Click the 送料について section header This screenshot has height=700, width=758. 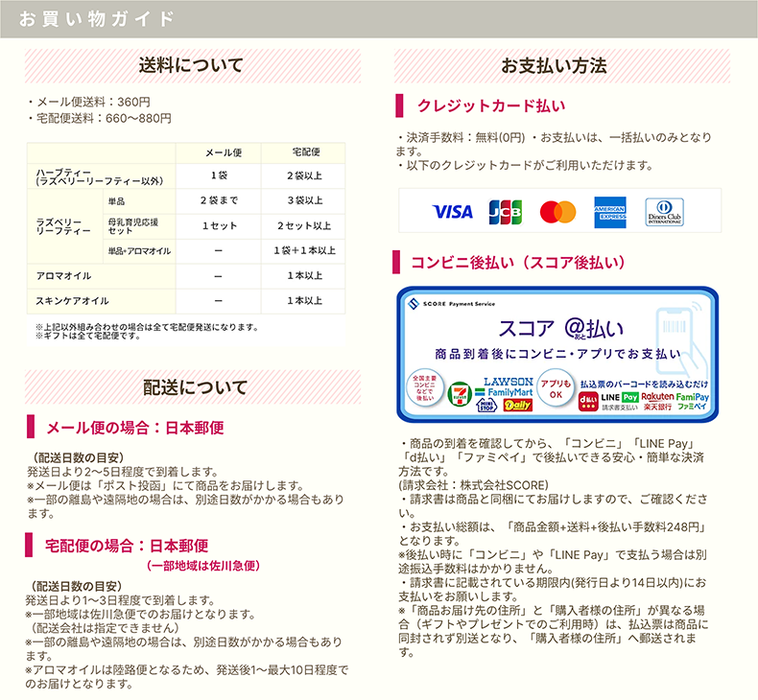click(191, 66)
